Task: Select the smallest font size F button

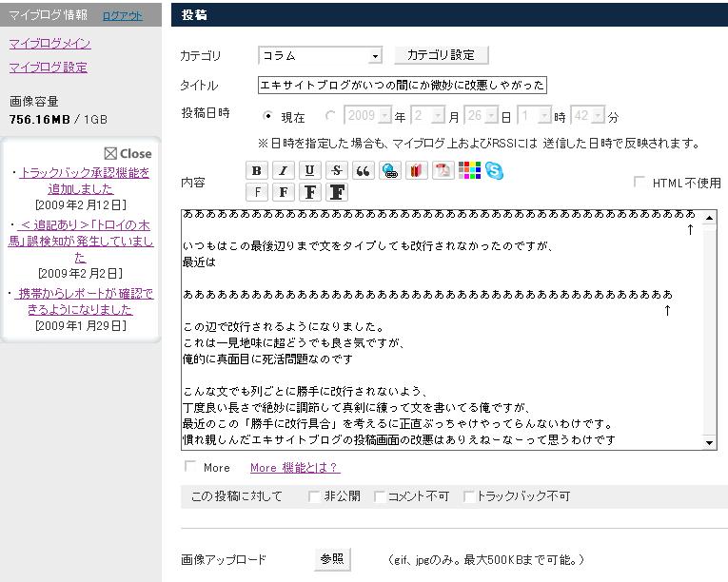Action: coord(257,192)
